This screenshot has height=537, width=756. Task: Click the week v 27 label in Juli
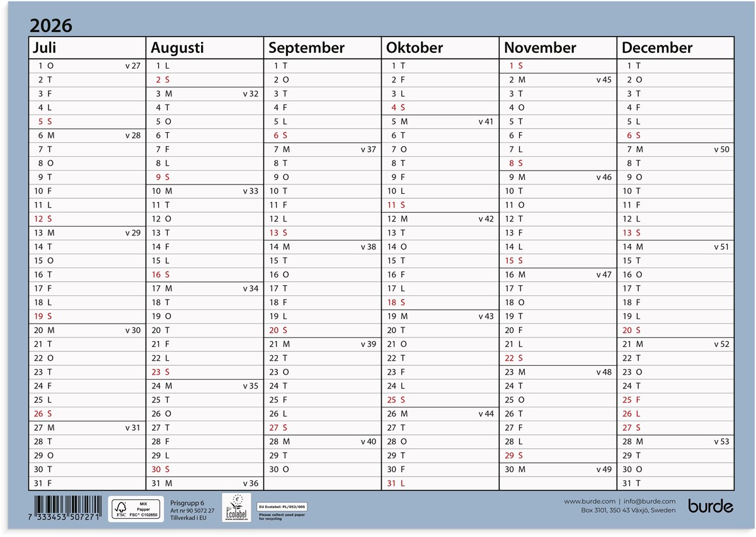click(133, 65)
